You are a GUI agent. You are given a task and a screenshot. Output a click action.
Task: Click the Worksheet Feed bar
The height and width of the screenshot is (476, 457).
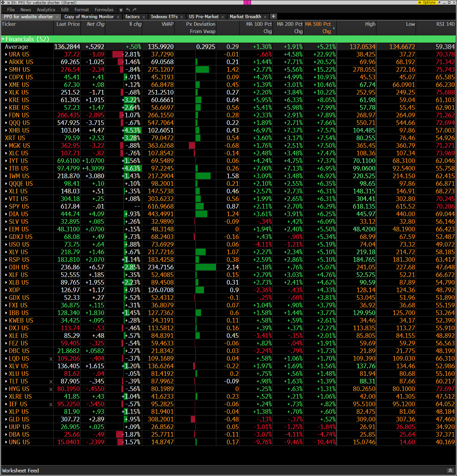point(228,470)
